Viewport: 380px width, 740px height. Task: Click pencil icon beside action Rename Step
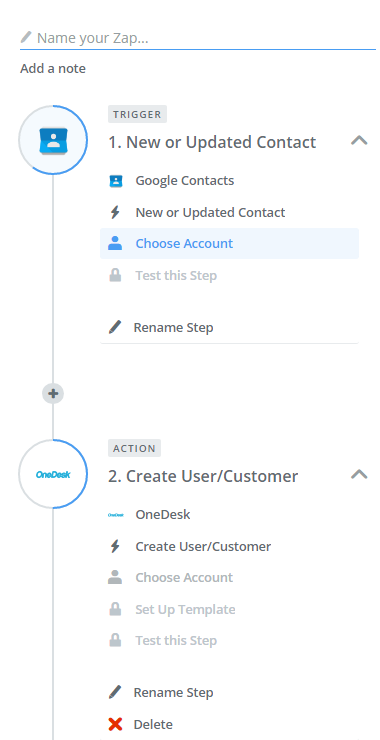[115, 692]
